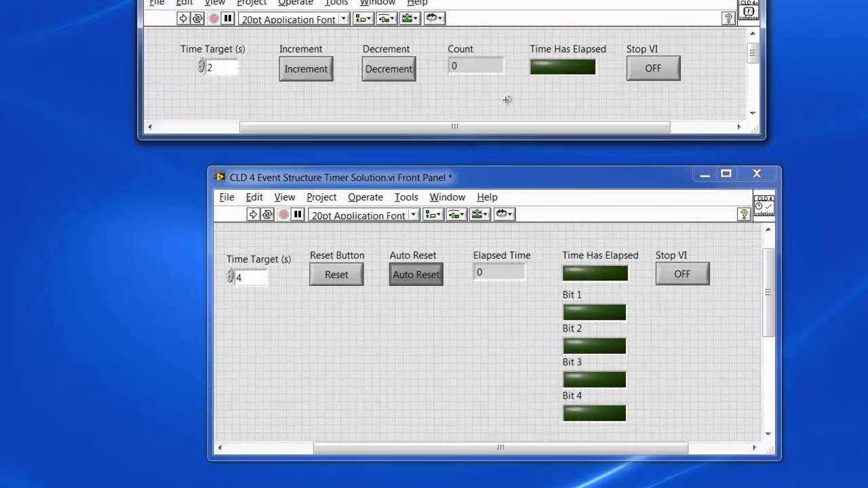Toggle the Auto Reset button
This screenshot has height=488, width=868.
click(x=416, y=274)
